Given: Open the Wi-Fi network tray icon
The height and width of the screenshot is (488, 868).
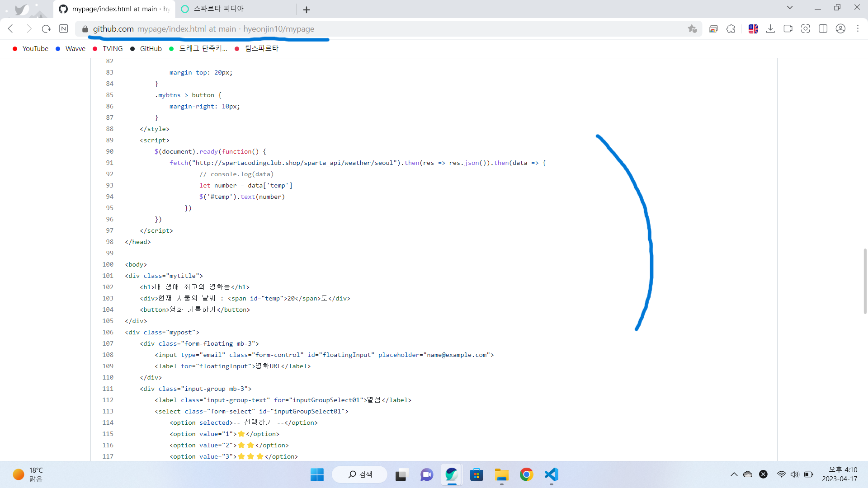Looking at the screenshot, I should coord(781,474).
